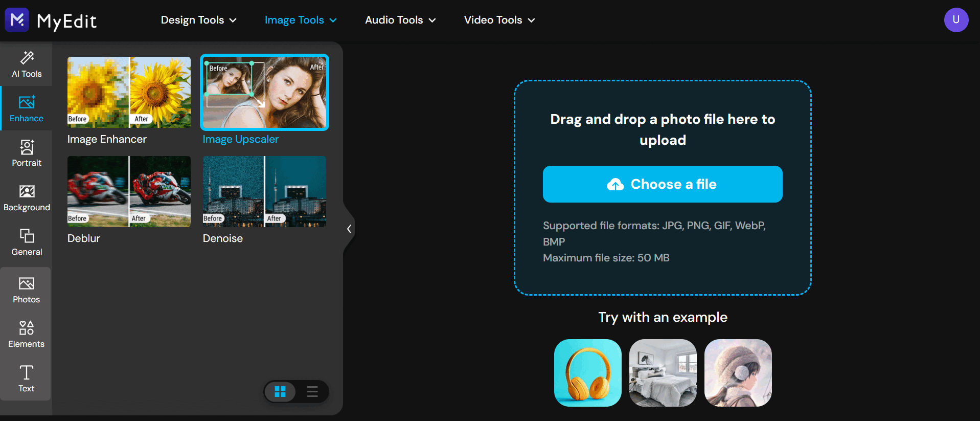The width and height of the screenshot is (980, 421).
Task: Expand the Audio Tools menu
Action: click(x=400, y=20)
